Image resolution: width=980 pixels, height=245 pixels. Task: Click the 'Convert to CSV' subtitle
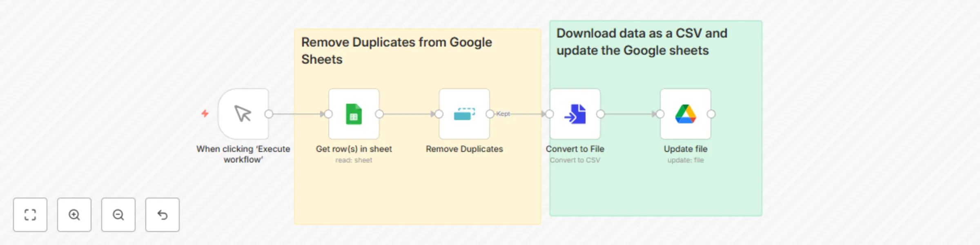pos(575,160)
